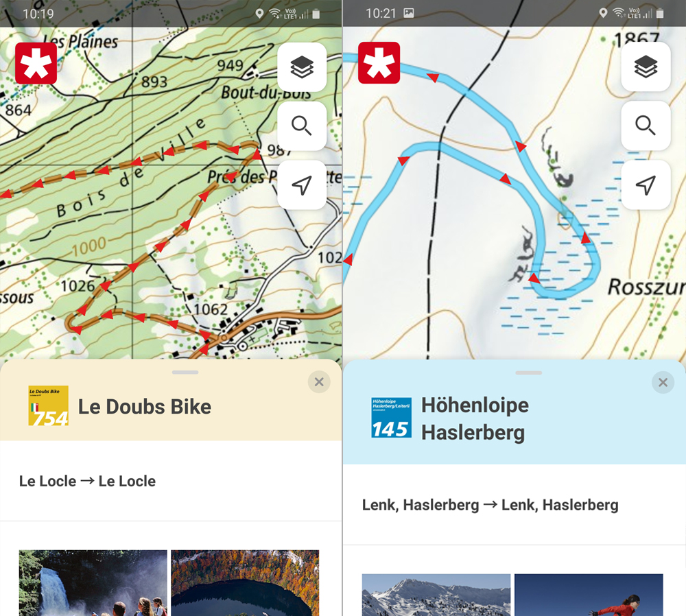Open the layers button on the right map
This screenshot has width=686, height=616.
[646, 67]
